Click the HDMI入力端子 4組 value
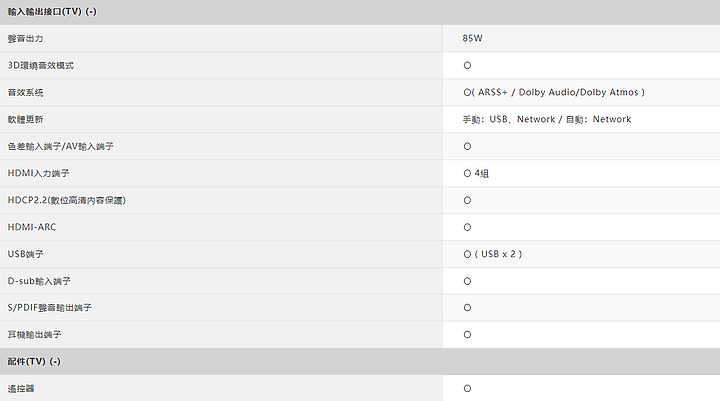Image resolution: width=720 pixels, height=401 pixels. pos(476,174)
